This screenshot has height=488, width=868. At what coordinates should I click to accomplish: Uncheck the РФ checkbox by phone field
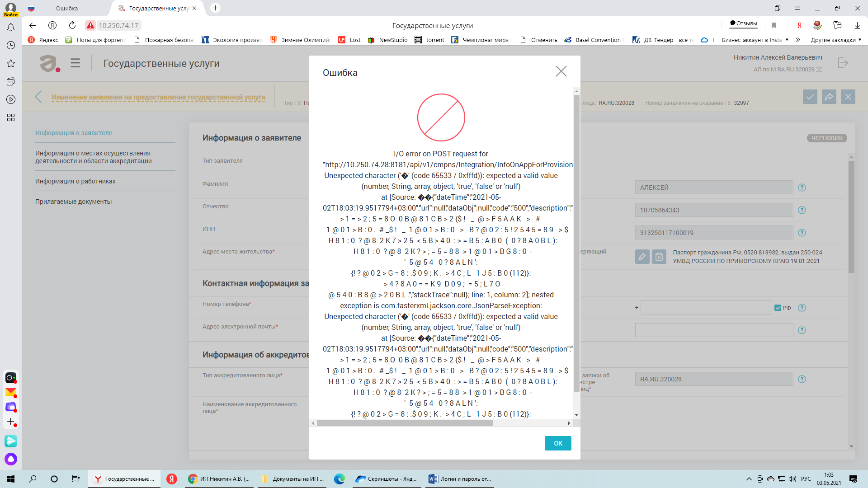coord(778,308)
